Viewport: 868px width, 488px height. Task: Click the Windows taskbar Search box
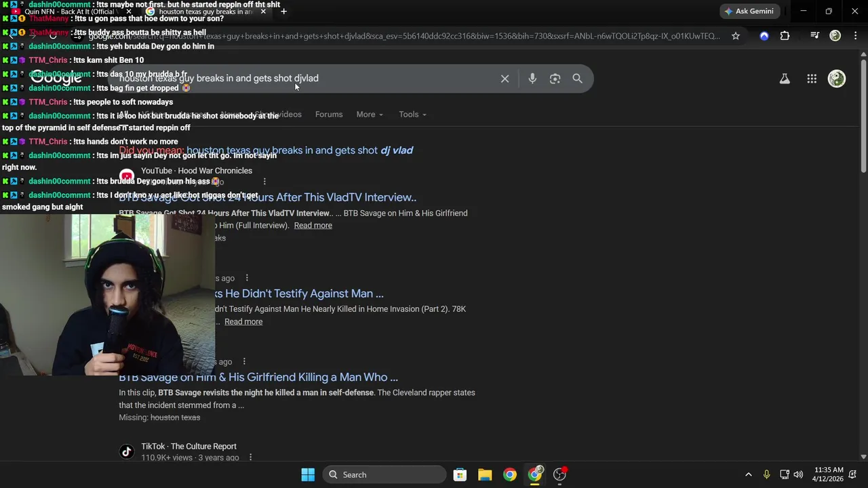[384, 474]
